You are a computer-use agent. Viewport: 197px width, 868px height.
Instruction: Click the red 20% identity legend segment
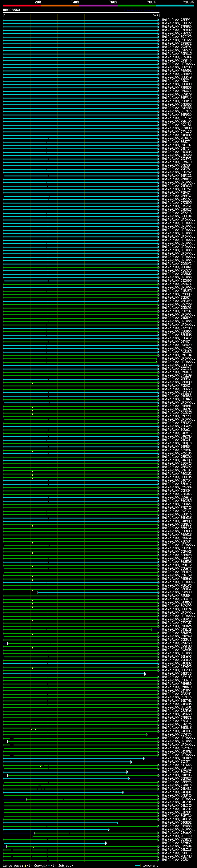click(x=22, y=6)
